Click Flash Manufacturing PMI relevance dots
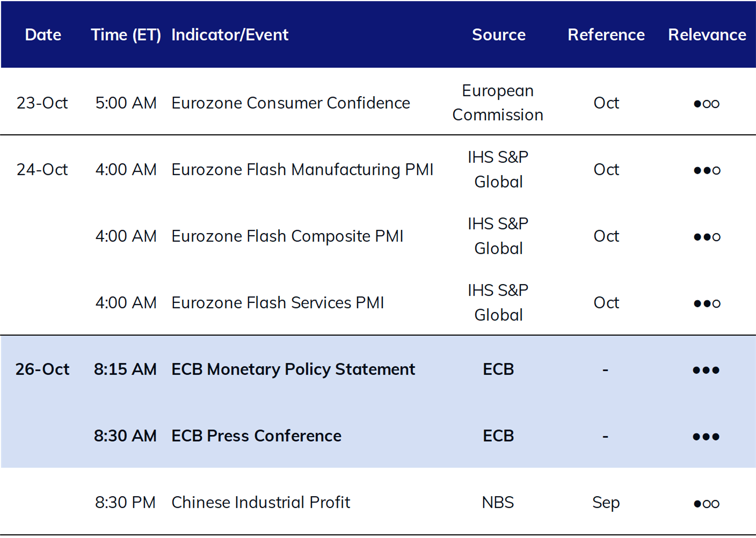The height and width of the screenshot is (538, 756). pos(707,170)
